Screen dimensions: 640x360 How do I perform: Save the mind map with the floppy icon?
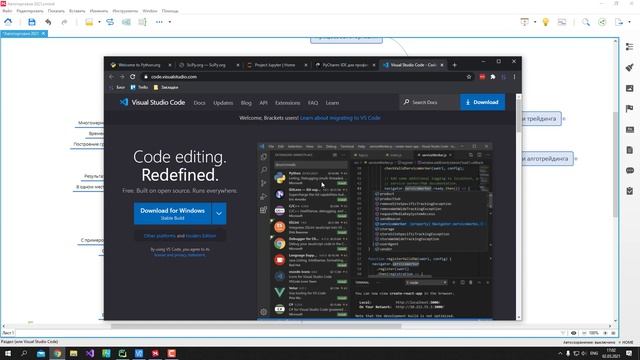coord(32,22)
